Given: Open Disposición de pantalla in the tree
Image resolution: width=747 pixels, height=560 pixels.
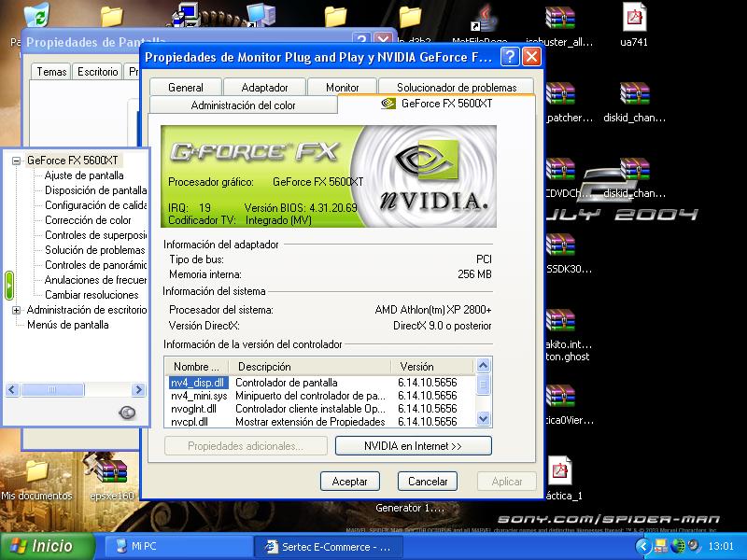Looking at the screenshot, I should (x=96, y=190).
